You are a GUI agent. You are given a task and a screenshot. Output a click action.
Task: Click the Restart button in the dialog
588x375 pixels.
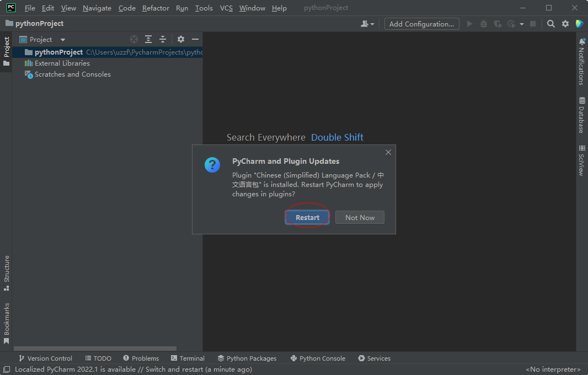307,217
